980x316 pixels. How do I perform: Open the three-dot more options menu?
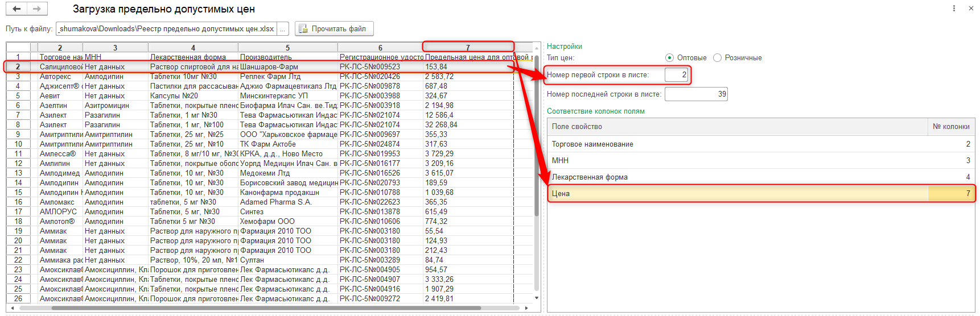(954, 9)
